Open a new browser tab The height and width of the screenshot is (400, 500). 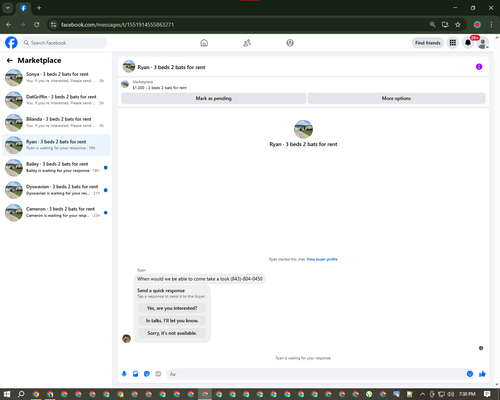(x=39, y=8)
